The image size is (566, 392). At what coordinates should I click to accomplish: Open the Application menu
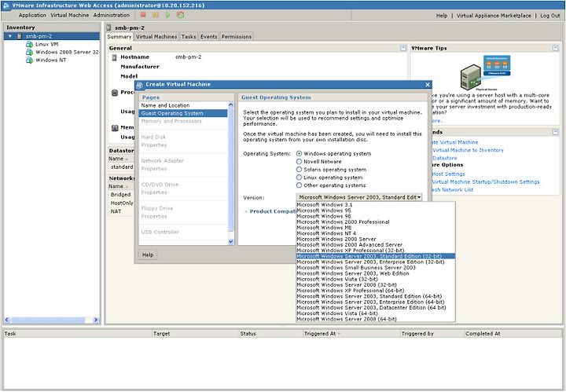[x=32, y=15]
